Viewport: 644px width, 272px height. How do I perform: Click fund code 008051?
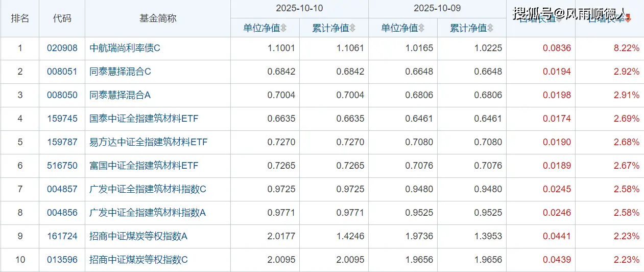(62, 72)
